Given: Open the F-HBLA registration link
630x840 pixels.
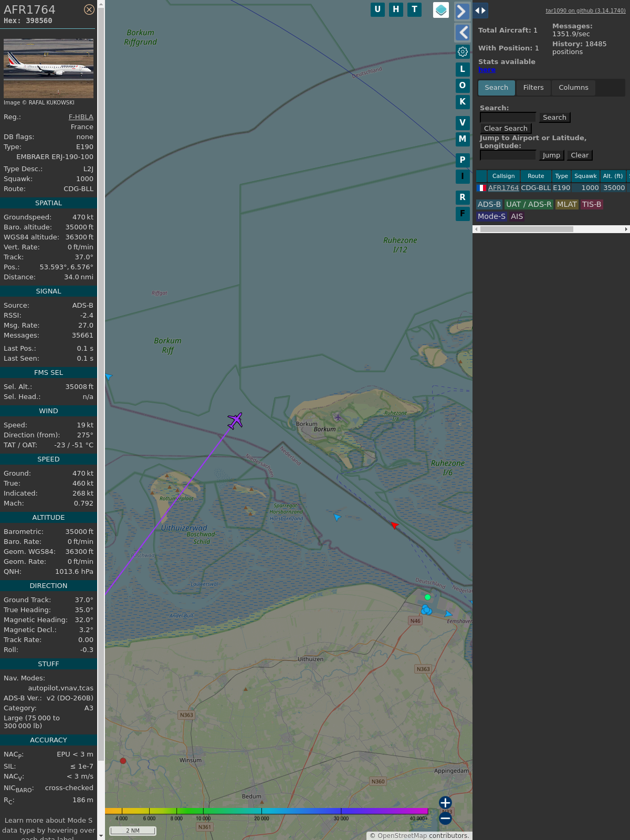Looking at the screenshot, I should pos(81,117).
